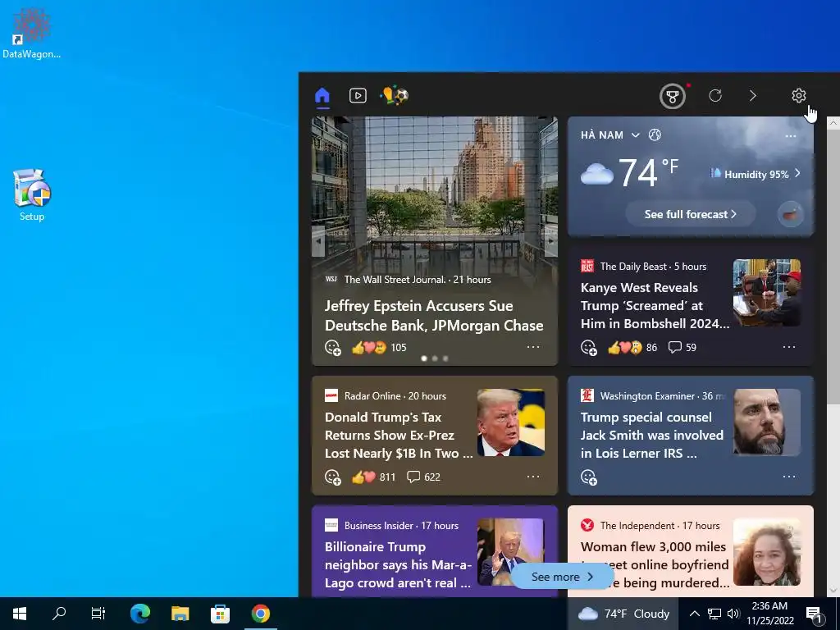Open taskbar Search
Screen dimensions: 840x630
click(59, 614)
